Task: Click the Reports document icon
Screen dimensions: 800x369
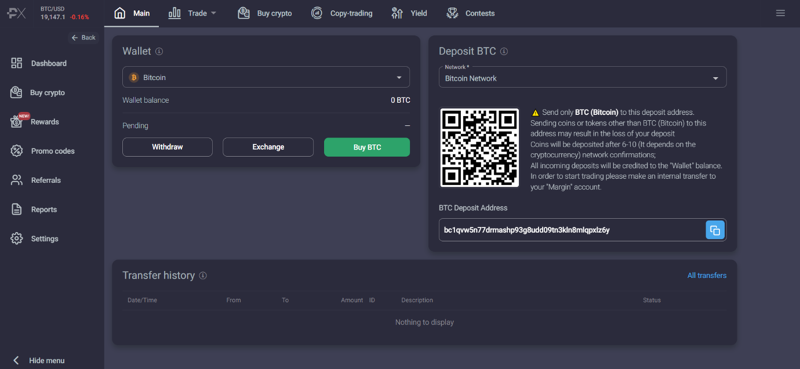Action: click(x=17, y=209)
